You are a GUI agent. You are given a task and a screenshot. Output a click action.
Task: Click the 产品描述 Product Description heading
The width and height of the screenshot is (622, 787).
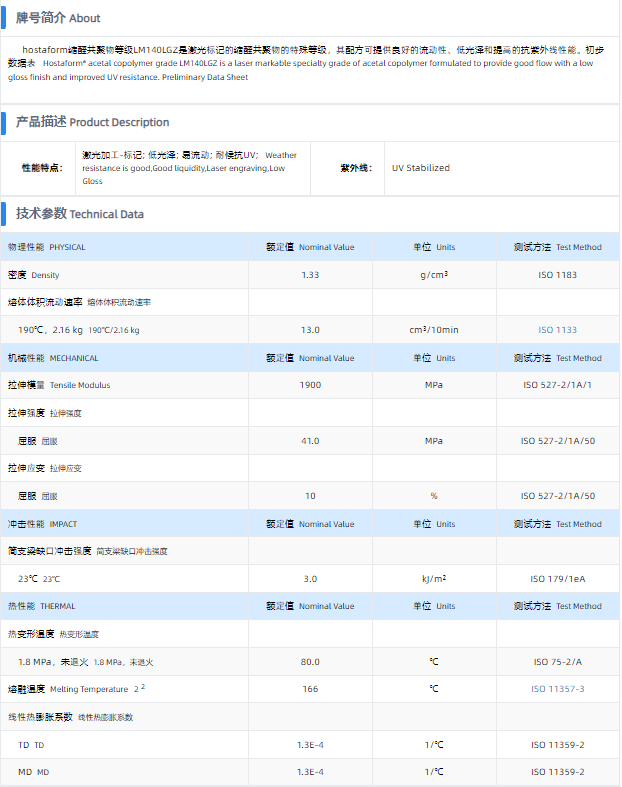(x=92, y=122)
